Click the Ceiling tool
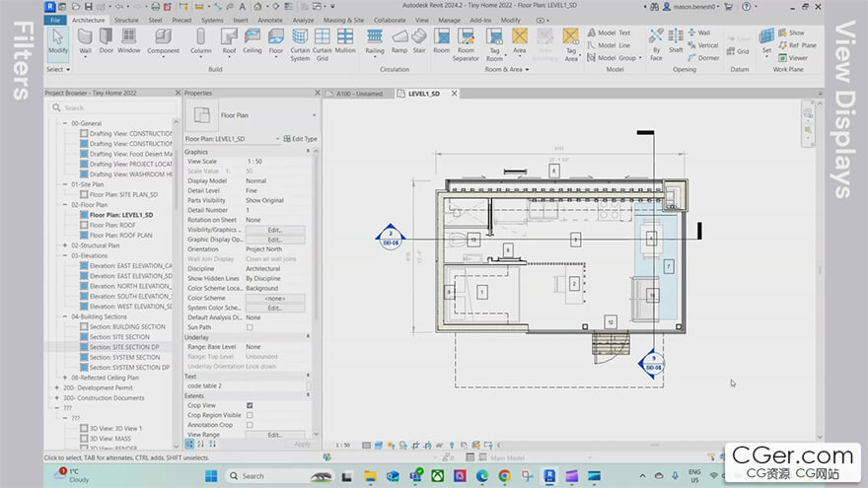This screenshot has height=488, width=868. click(252, 41)
